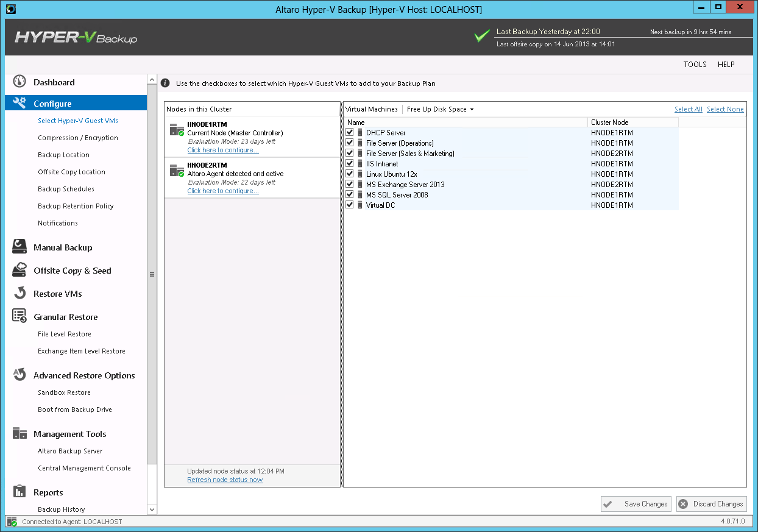Viewport: 758px width, 532px height.
Task: Click the Select None link
Action: tap(725, 109)
